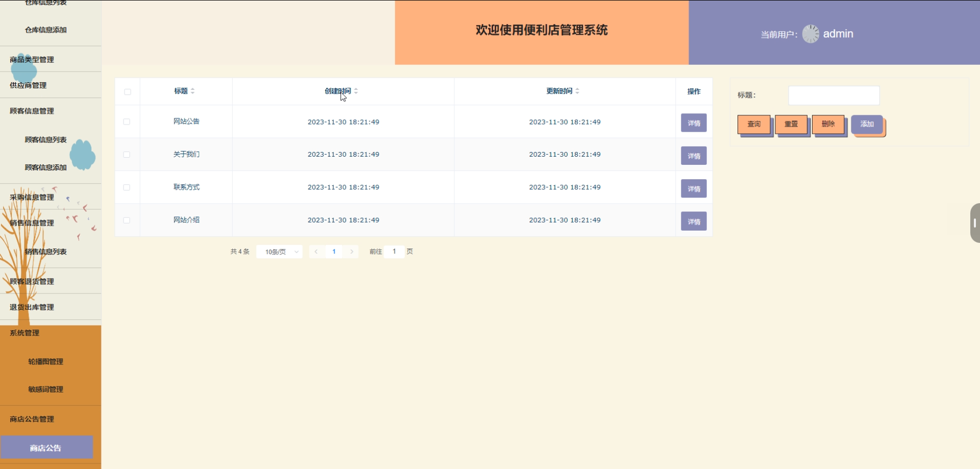The width and height of the screenshot is (980, 469).
Task: Click the 网站公告 title cell
Action: pyautogui.click(x=186, y=121)
